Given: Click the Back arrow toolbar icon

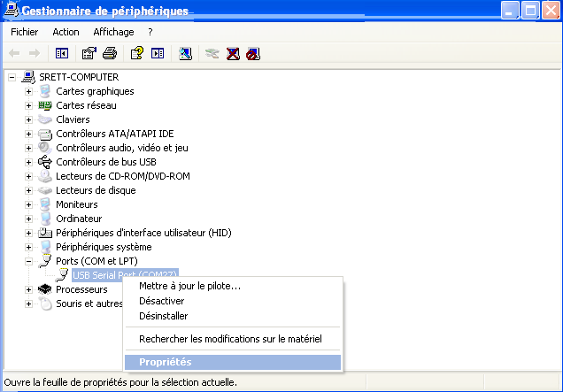Looking at the screenshot, I should tap(14, 53).
